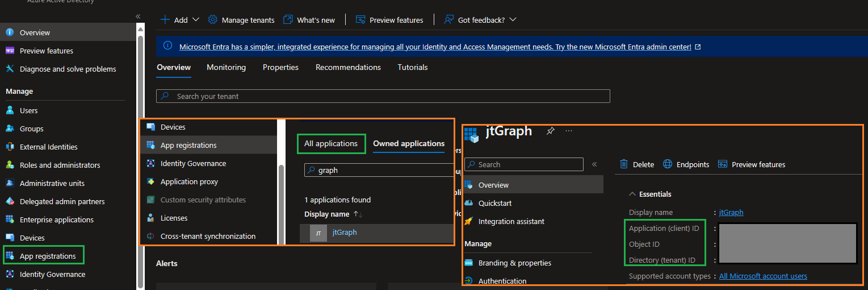The width and height of the screenshot is (868, 290).
Task: Click the jtGraph menu Search field
Action: 524,164
